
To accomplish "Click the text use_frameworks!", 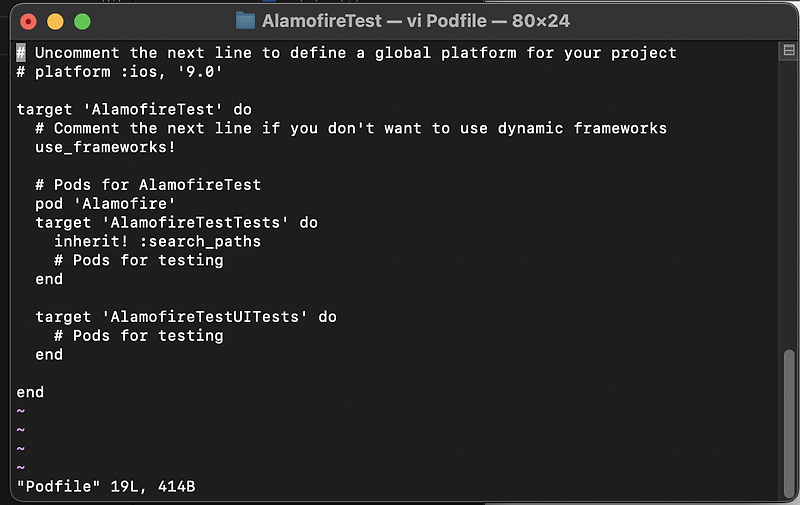I will [105, 147].
